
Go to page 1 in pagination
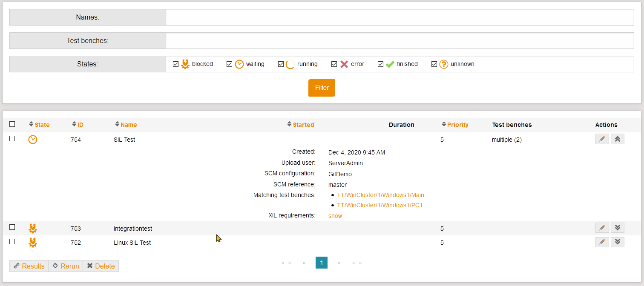tap(322, 263)
